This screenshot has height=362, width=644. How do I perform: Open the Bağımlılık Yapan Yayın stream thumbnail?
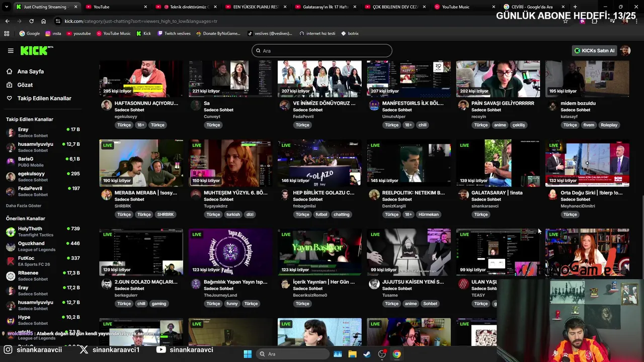[x=230, y=252]
